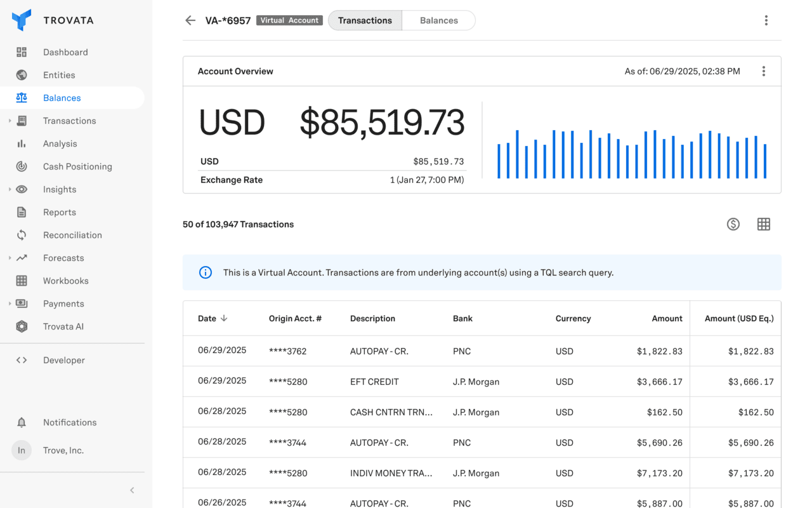
Task: Expand the Forecasts sidebar item
Action: (x=8, y=257)
